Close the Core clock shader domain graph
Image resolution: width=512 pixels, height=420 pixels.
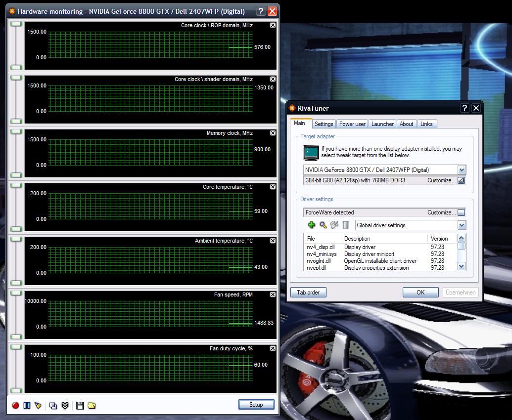[273, 79]
